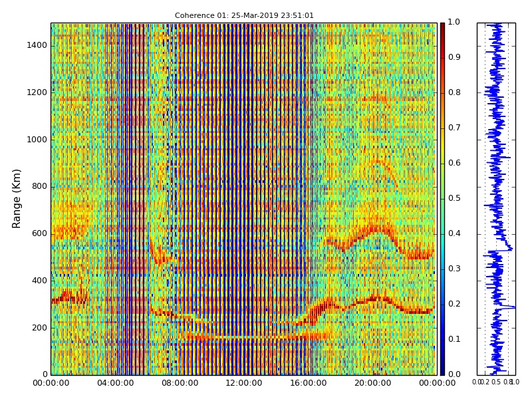Click the 800 tick label on the range axis
Image resolution: width=532 pixels, height=399 pixels.
(39, 187)
